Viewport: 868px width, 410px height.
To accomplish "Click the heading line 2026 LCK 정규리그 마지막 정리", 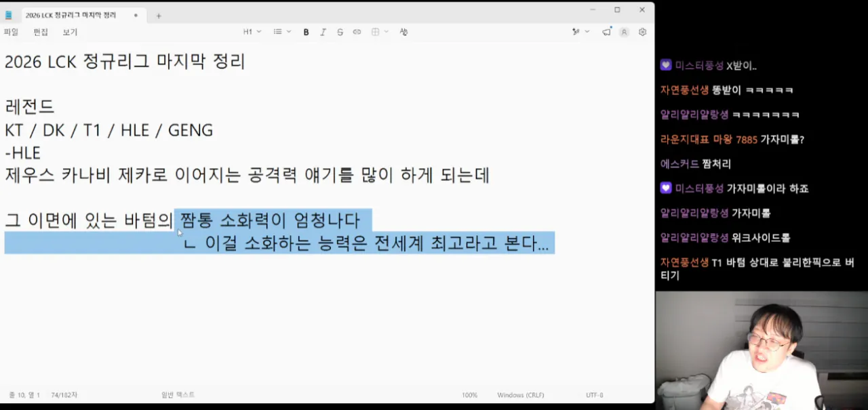I will (125, 62).
